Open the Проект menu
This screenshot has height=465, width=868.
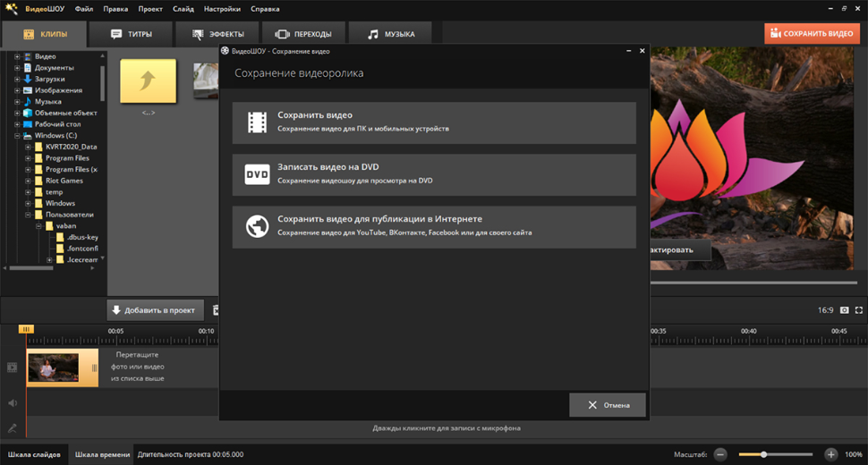(x=150, y=9)
